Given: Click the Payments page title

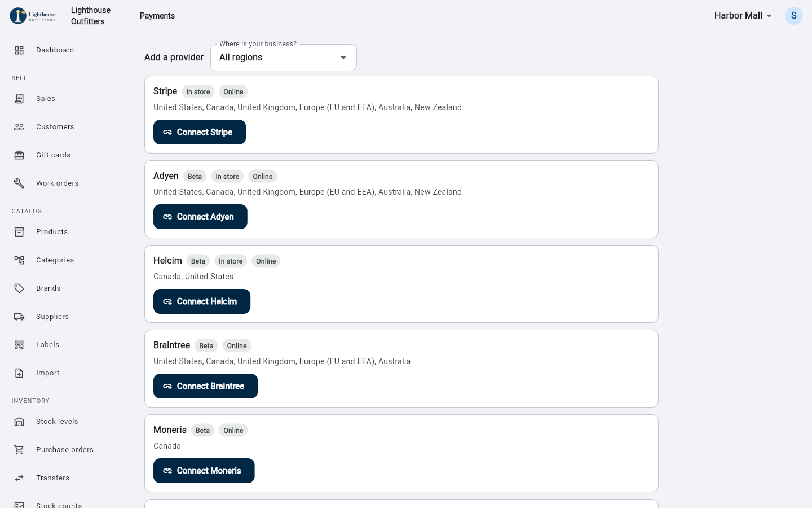Looking at the screenshot, I should pyautogui.click(x=157, y=16).
